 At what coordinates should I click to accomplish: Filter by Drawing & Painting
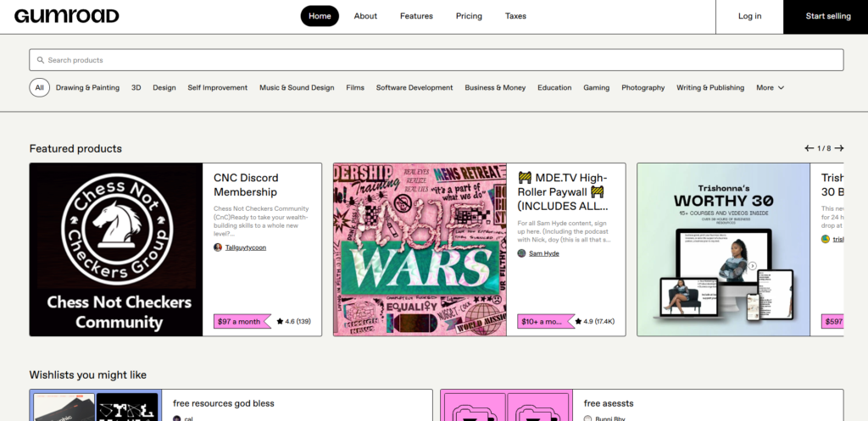[x=87, y=87]
